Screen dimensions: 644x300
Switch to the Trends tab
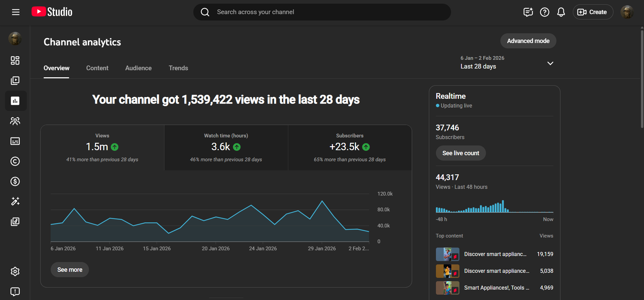tap(178, 68)
